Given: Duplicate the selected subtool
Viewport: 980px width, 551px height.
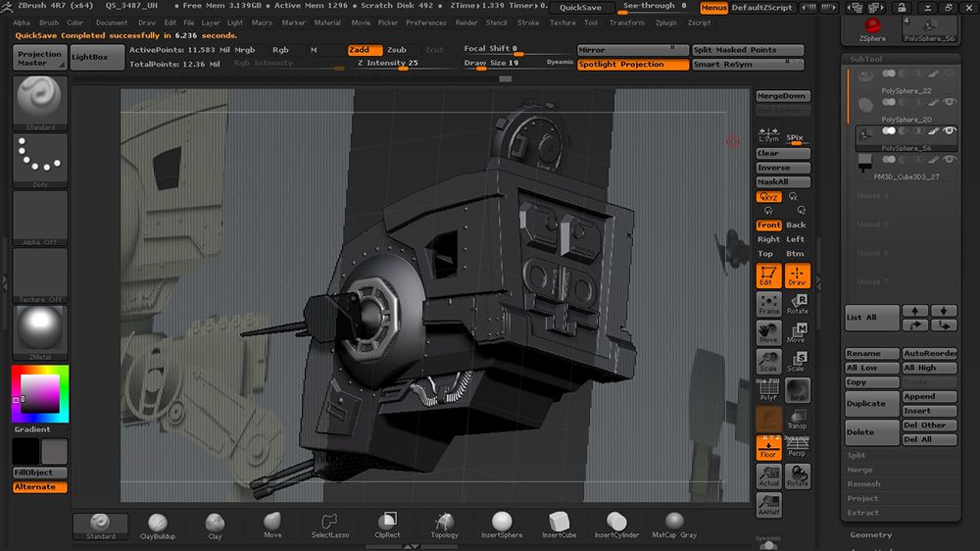Looking at the screenshot, I should [x=872, y=403].
